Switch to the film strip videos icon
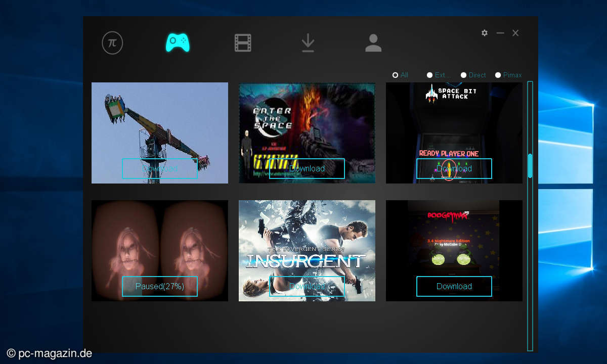 [243, 43]
